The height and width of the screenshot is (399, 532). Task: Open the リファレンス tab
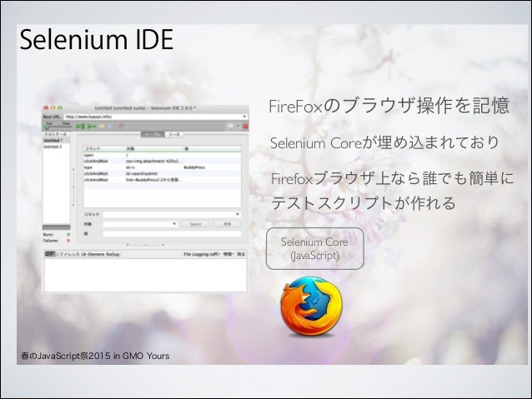pyautogui.click(x=68, y=254)
